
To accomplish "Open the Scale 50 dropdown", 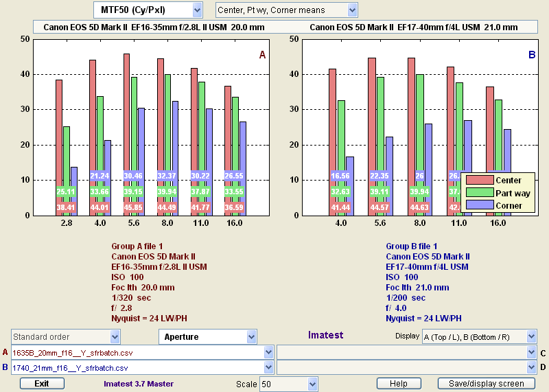I will (288, 384).
